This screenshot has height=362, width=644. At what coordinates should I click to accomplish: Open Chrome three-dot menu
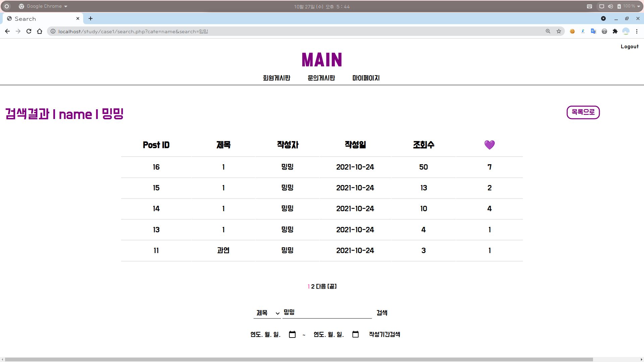pos(637,31)
